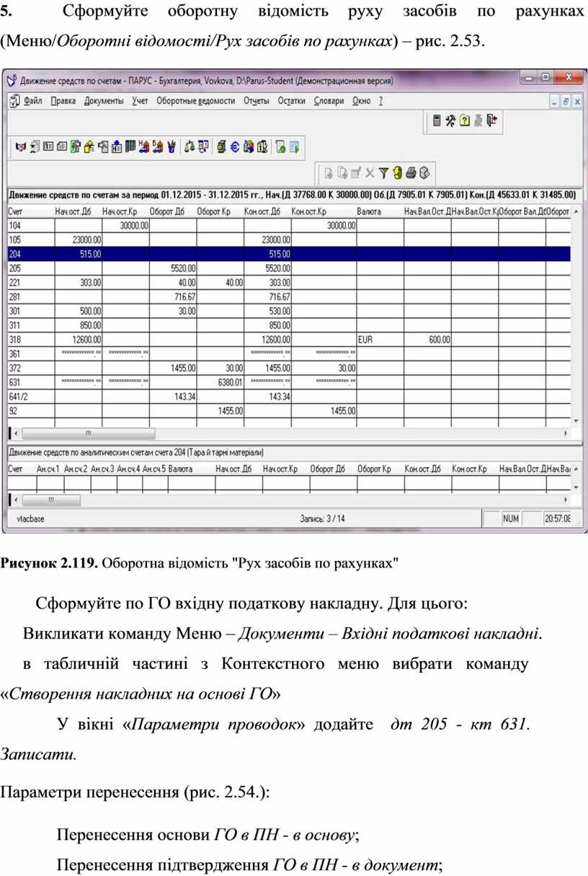Click the Кон.ост.Кр header in main table
Viewport: 588px width, 876px height.
coord(324,212)
